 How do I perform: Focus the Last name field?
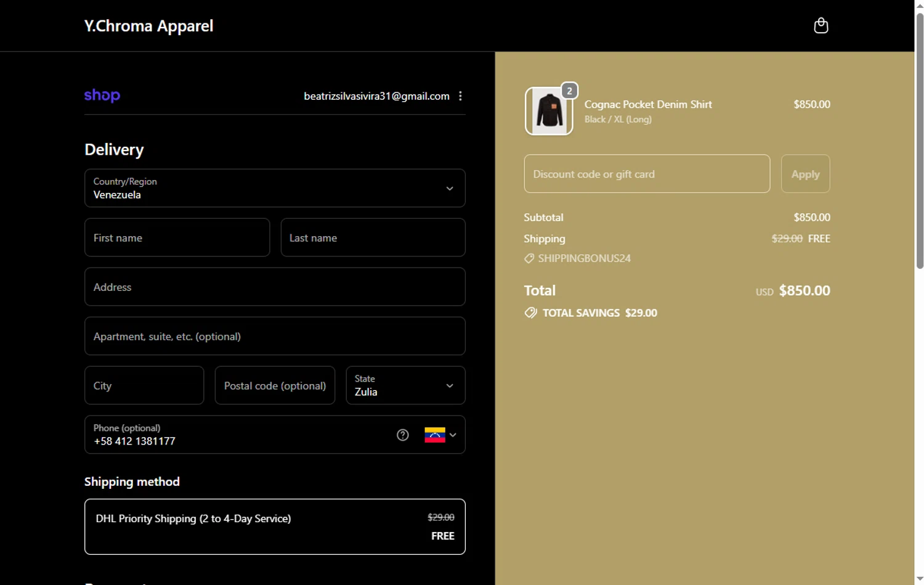click(x=373, y=237)
